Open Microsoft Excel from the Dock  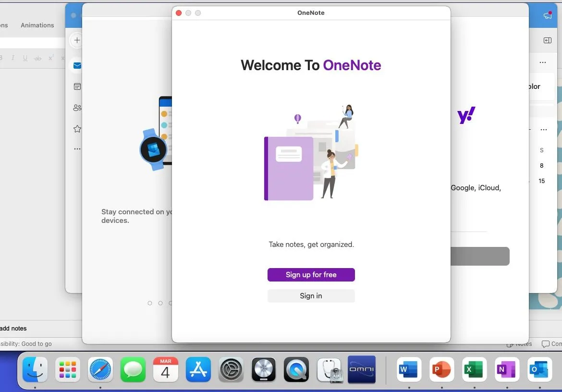pos(474,369)
